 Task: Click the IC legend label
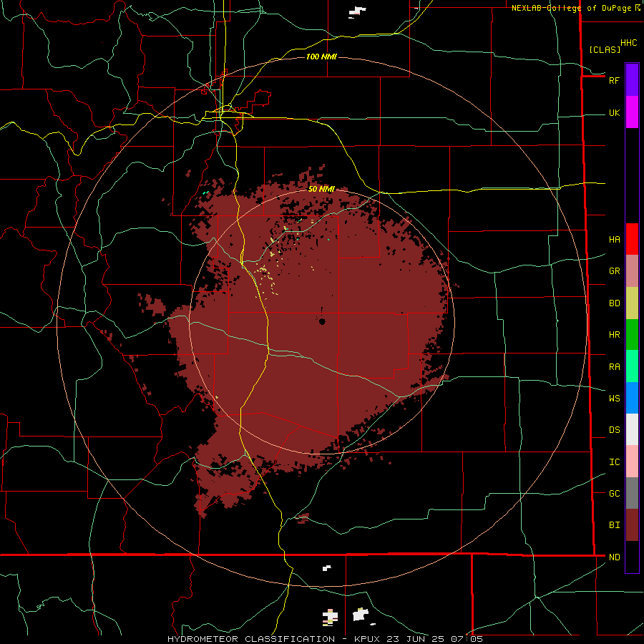click(614, 462)
